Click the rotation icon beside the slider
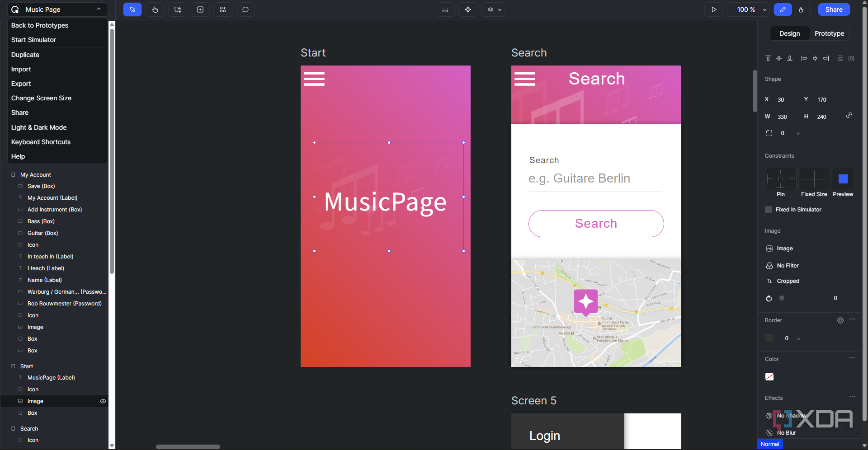The width and height of the screenshot is (868, 450). pyautogui.click(x=769, y=298)
